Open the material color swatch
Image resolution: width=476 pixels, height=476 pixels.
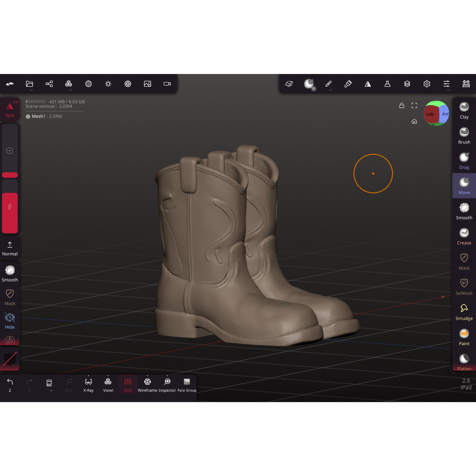(10, 359)
